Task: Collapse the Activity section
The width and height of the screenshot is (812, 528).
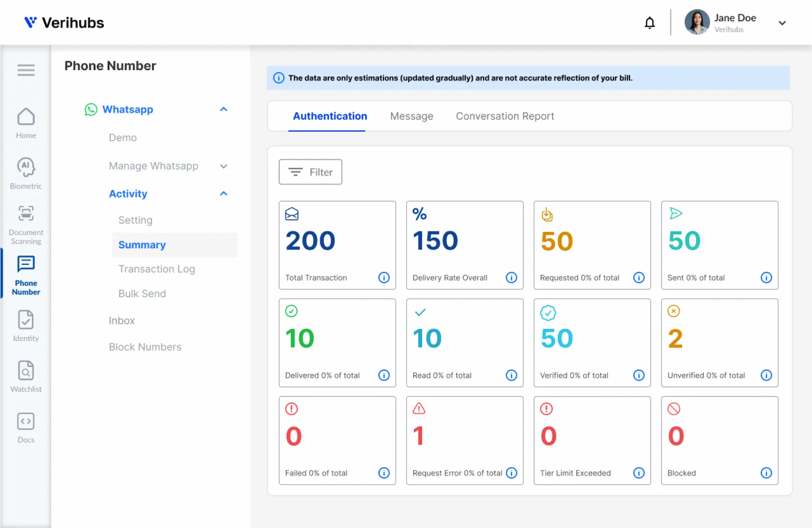Action: pos(224,194)
